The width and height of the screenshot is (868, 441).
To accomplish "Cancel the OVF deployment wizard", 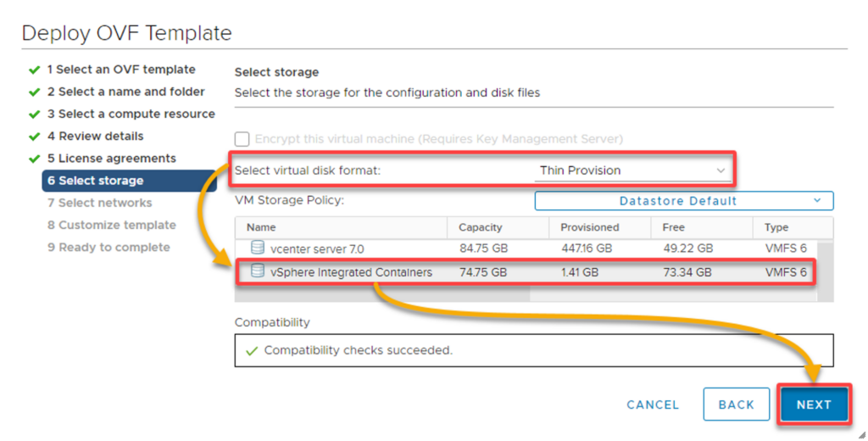I will pyautogui.click(x=653, y=405).
